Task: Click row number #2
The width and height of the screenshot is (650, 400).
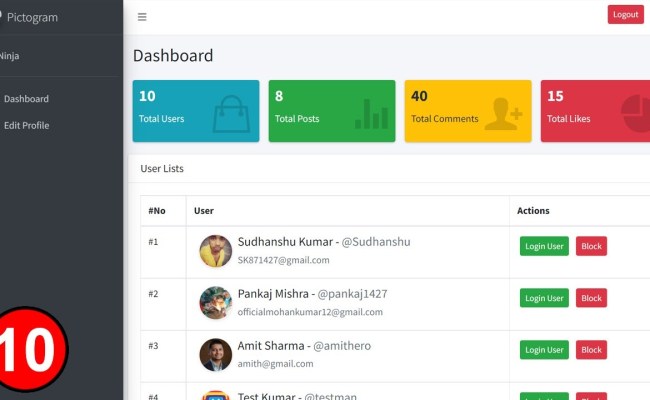Action: click(x=153, y=294)
